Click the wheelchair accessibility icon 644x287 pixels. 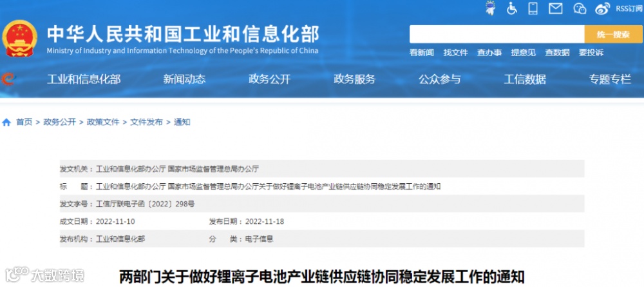512,8
